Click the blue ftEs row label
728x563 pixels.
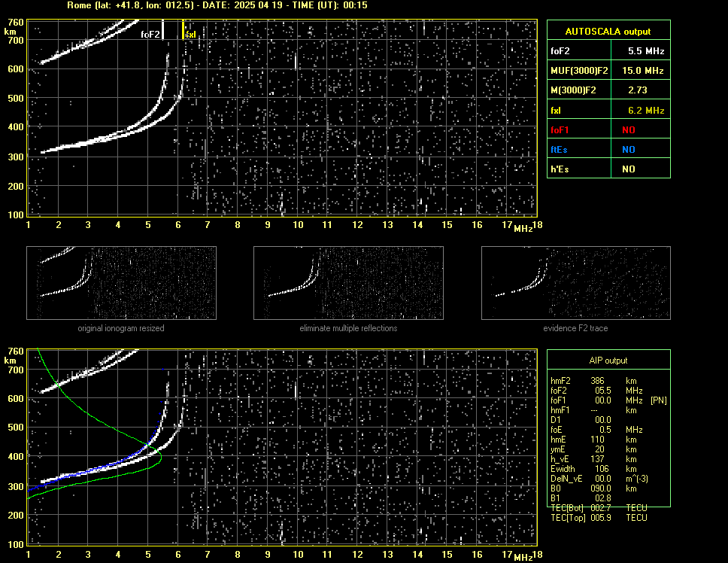point(559,150)
